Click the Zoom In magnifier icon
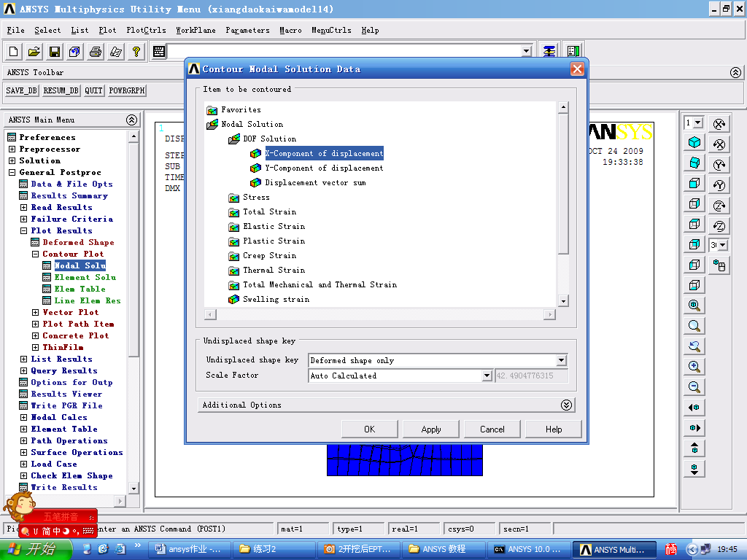747x560 pixels. pos(694,367)
